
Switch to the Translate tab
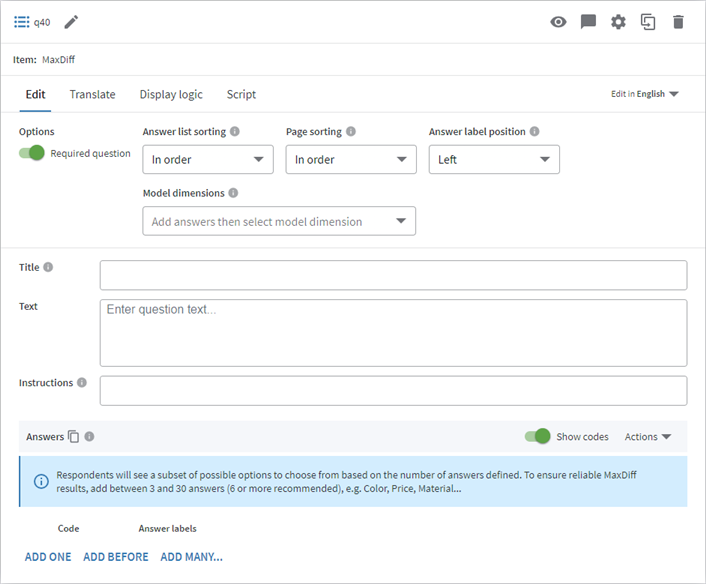(92, 94)
